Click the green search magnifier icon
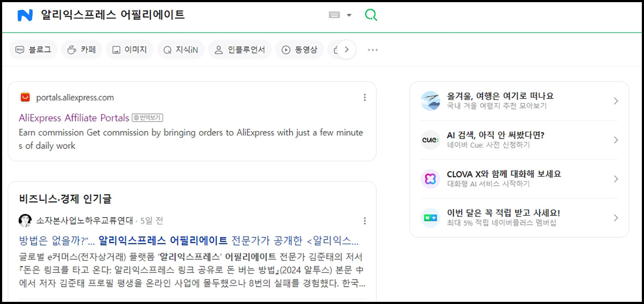Viewport: 644px width, 304px height. coord(371,15)
